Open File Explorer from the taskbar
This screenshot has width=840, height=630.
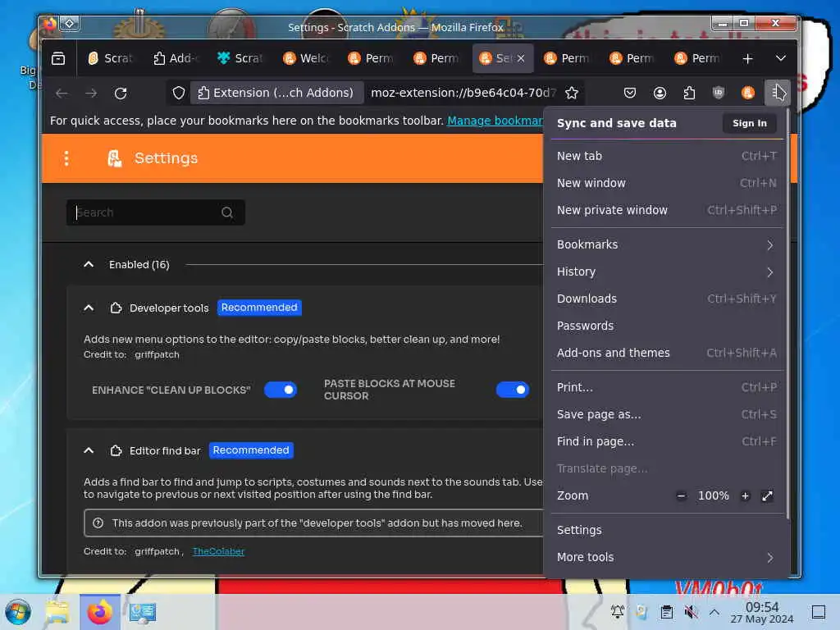tap(57, 612)
